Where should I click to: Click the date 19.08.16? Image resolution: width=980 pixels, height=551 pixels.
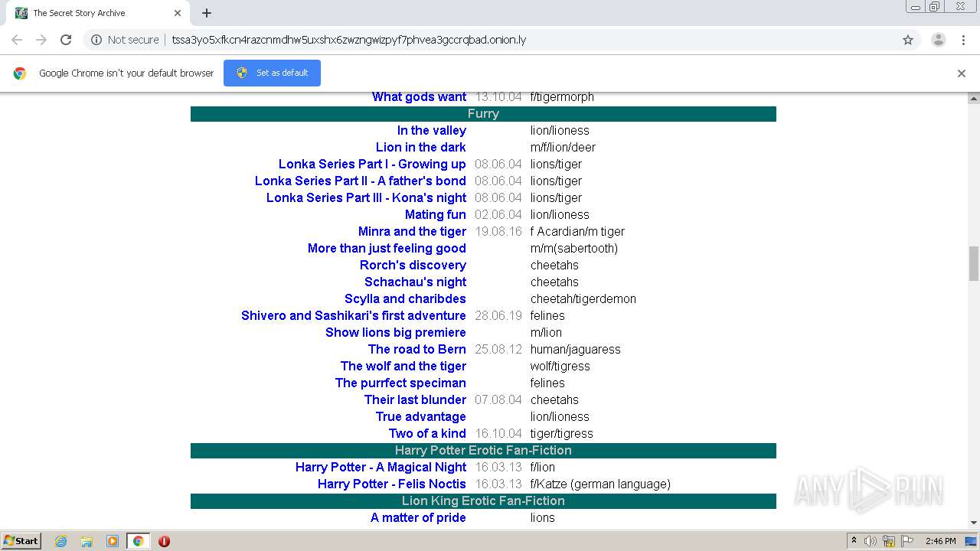(x=498, y=231)
